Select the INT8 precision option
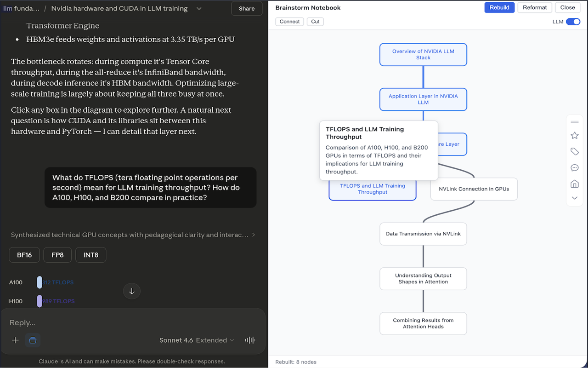 pyautogui.click(x=90, y=255)
